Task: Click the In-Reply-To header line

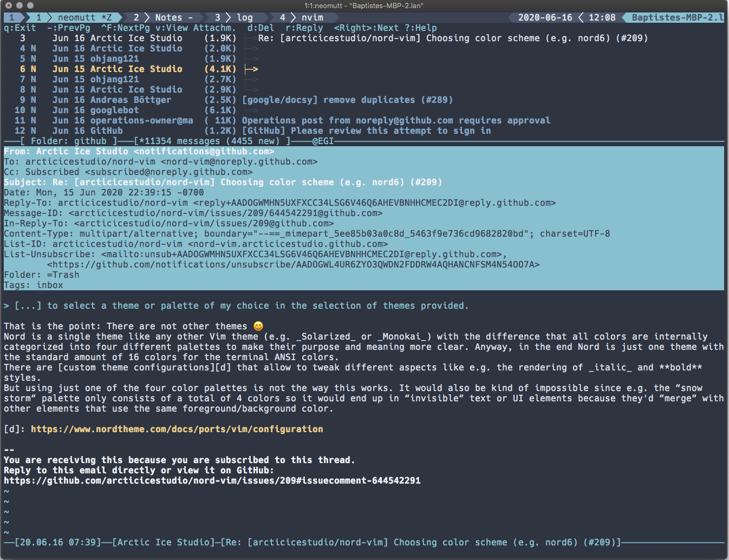Action: pyautogui.click(x=169, y=223)
